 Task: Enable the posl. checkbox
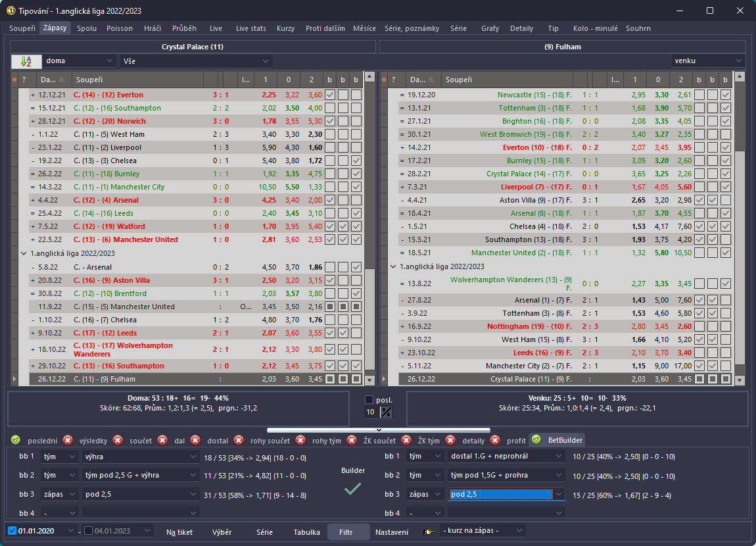pos(369,399)
